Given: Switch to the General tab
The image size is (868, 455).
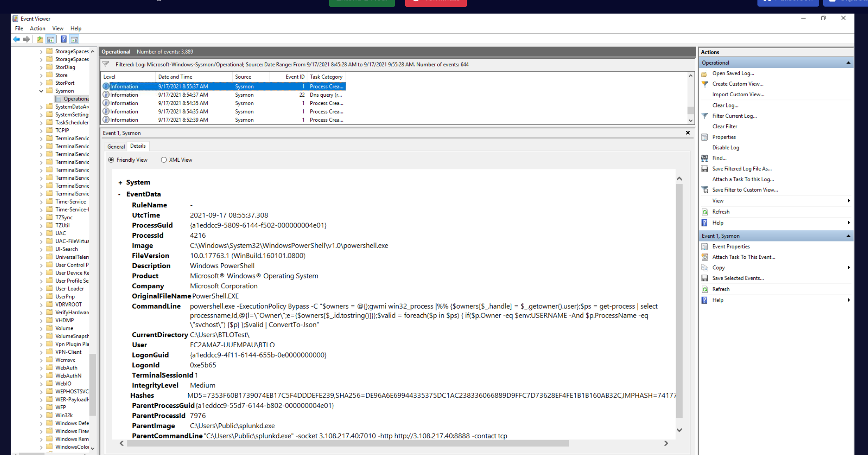Looking at the screenshot, I should point(116,146).
